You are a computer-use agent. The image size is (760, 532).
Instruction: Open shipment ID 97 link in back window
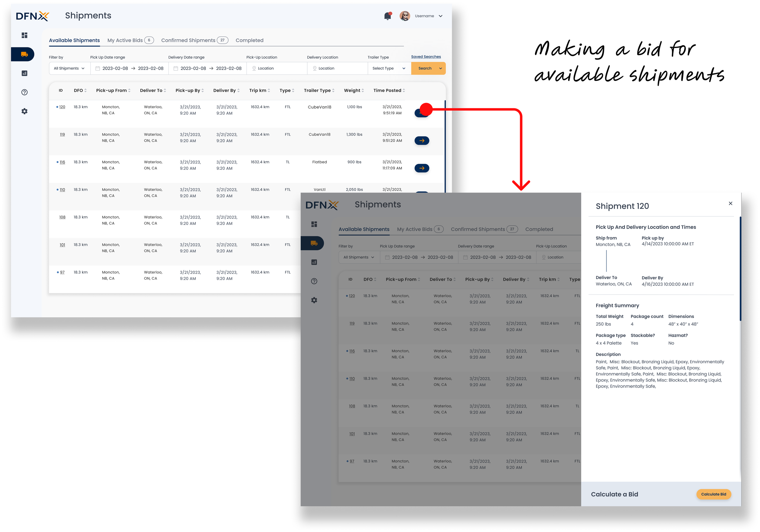62,272
